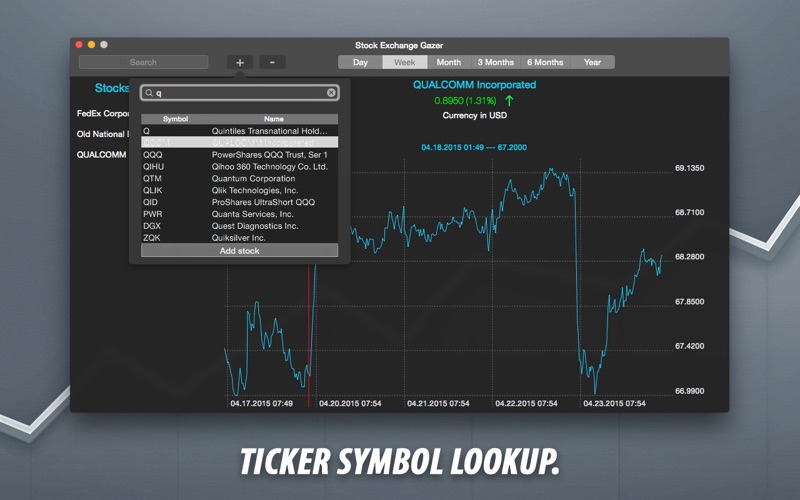Click the Add stock button
800x500 pixels.
pyautogui.click(x=239, y=251)
